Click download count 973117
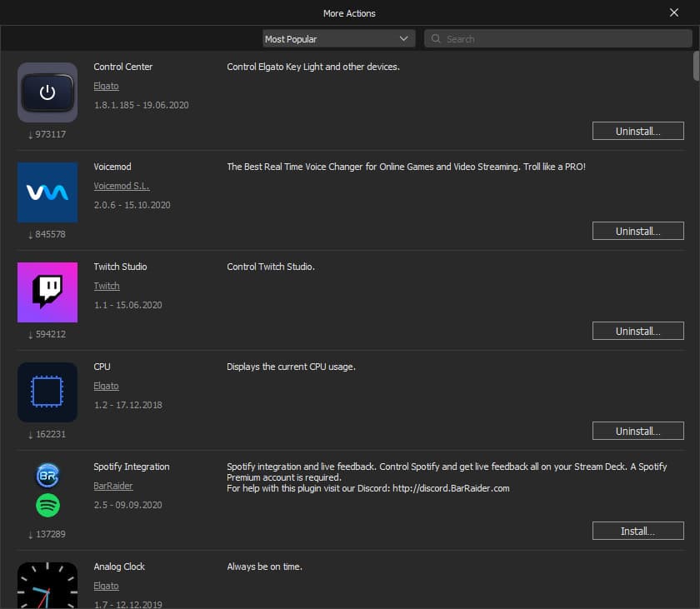Image resolution: width=700 pixels, height=609 pixels. [x=47, y=134]
